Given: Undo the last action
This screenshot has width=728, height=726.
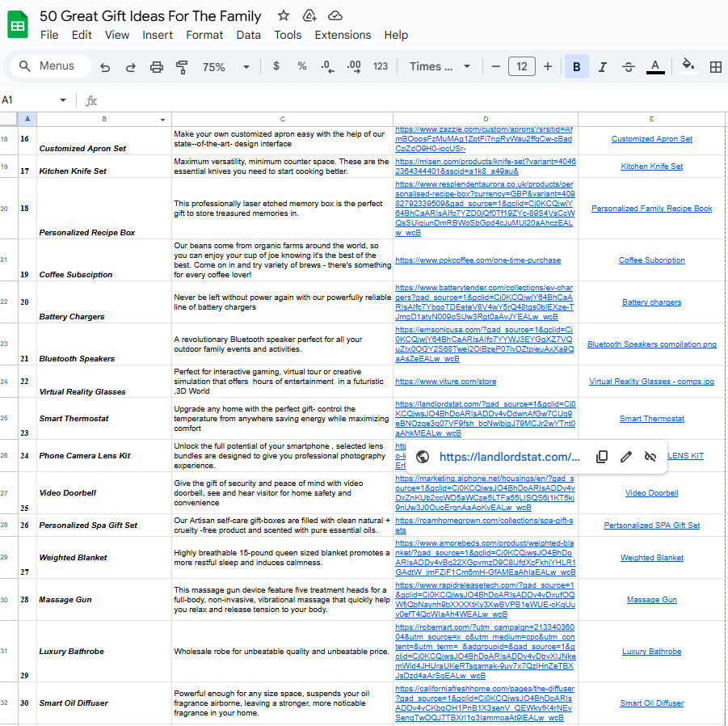Looking at the screenshot, I should [x=105, y=67].
